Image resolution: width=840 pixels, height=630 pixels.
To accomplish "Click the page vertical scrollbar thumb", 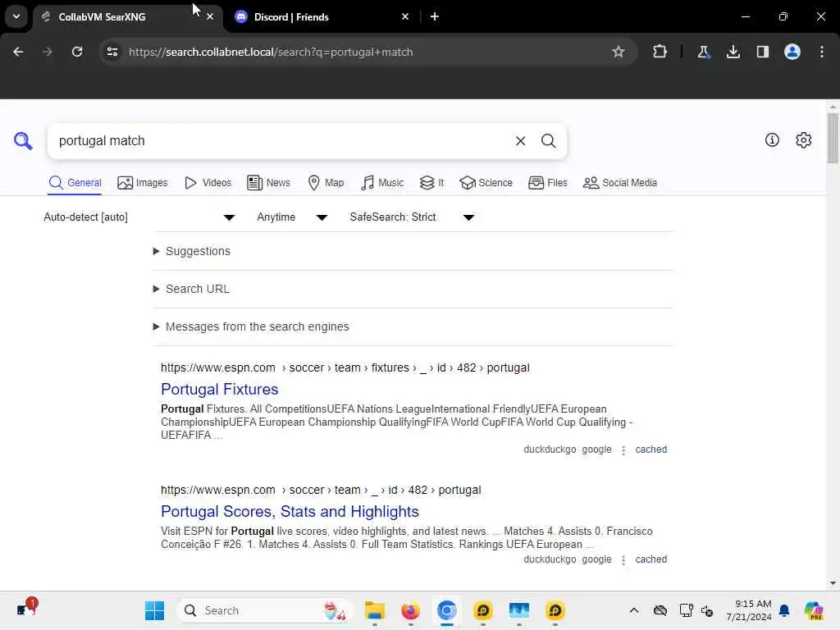I will click(x=832, y=138).
